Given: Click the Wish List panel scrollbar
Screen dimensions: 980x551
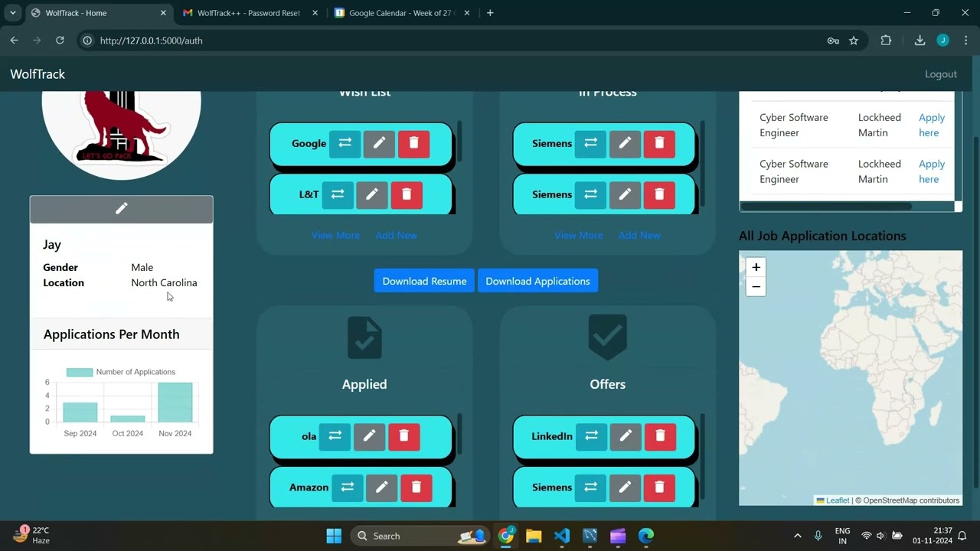Looking at the screenshot, I should (459, 142).
